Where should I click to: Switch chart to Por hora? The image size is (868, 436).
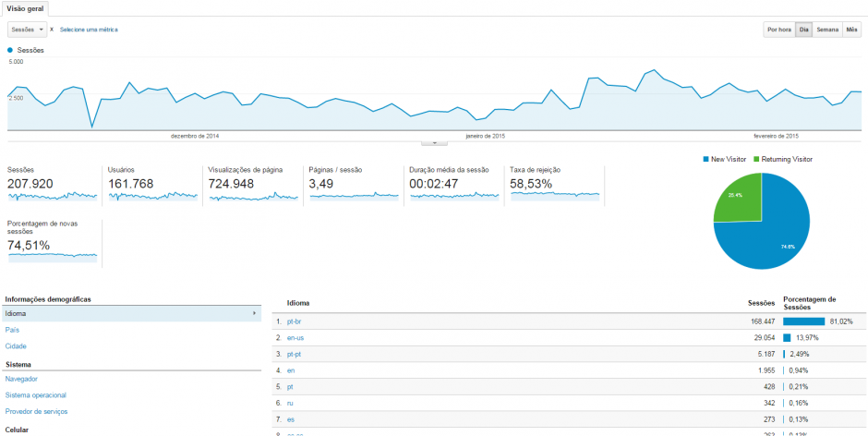778,30
